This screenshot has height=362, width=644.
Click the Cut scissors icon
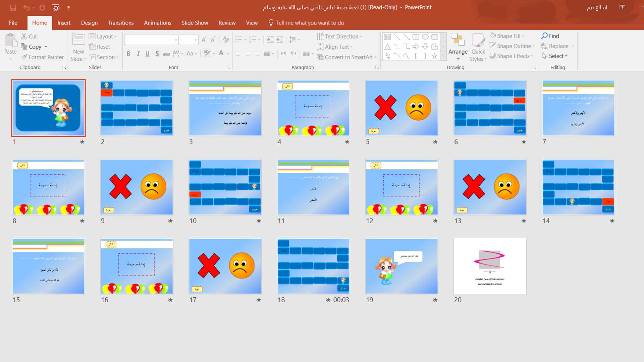pyautogui.click(x=24, y=36)
